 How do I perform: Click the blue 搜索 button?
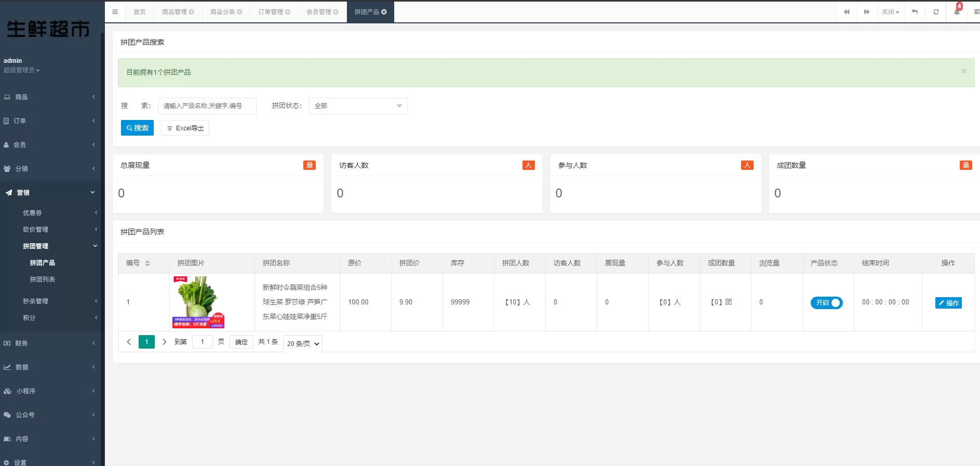137,128
